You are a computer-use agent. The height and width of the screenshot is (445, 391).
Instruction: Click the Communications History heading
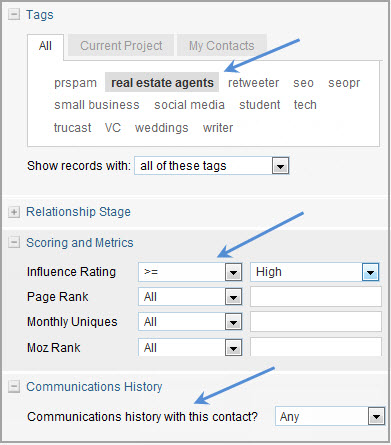tap(94, 387)
